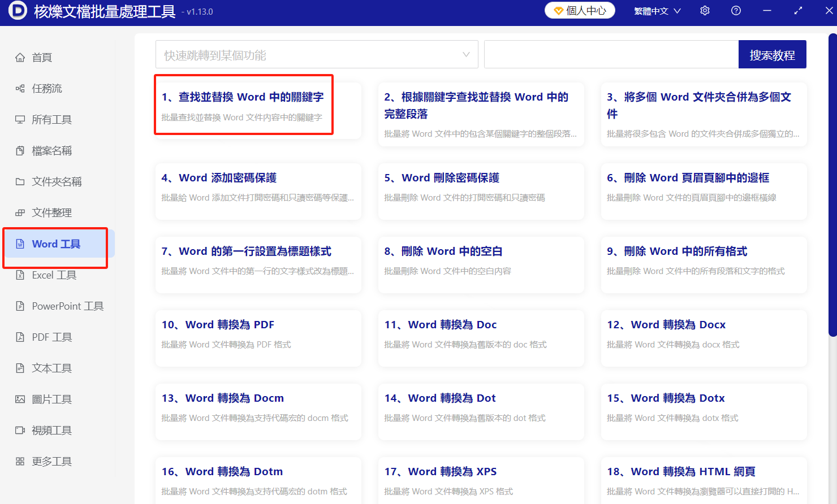
Task: Expand the 繁體中文 language dropdown
Action: point(657,10)
